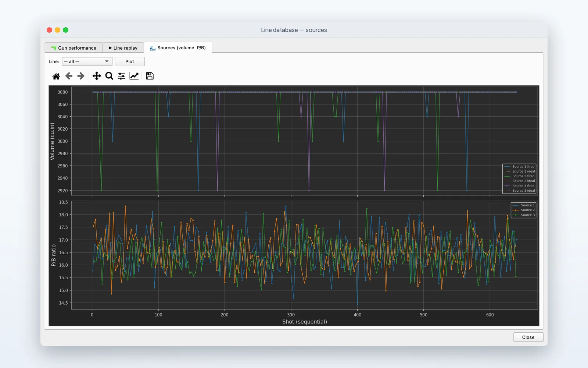Open Configure subplots sliders icon
The width and height of the screenshot is (588, 368).
[122, 76]
